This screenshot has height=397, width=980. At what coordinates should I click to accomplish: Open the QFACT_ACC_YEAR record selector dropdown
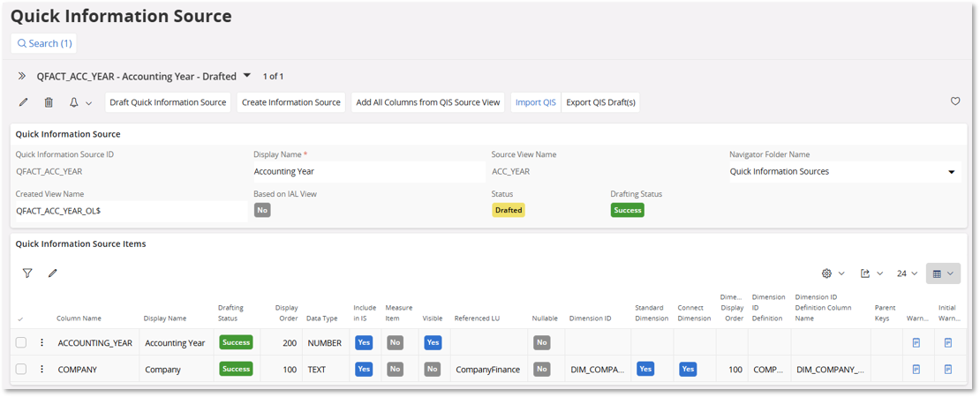click(x=246, y=76)
